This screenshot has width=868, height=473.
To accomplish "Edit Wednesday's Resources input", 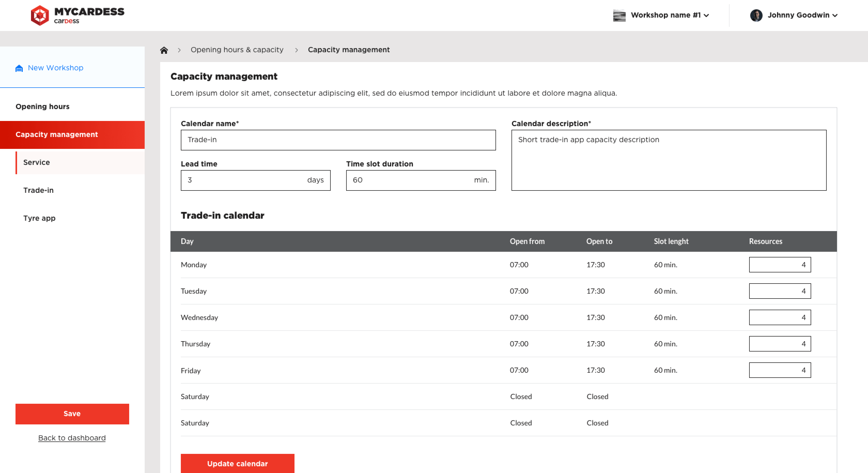I will tap(780, 317).
